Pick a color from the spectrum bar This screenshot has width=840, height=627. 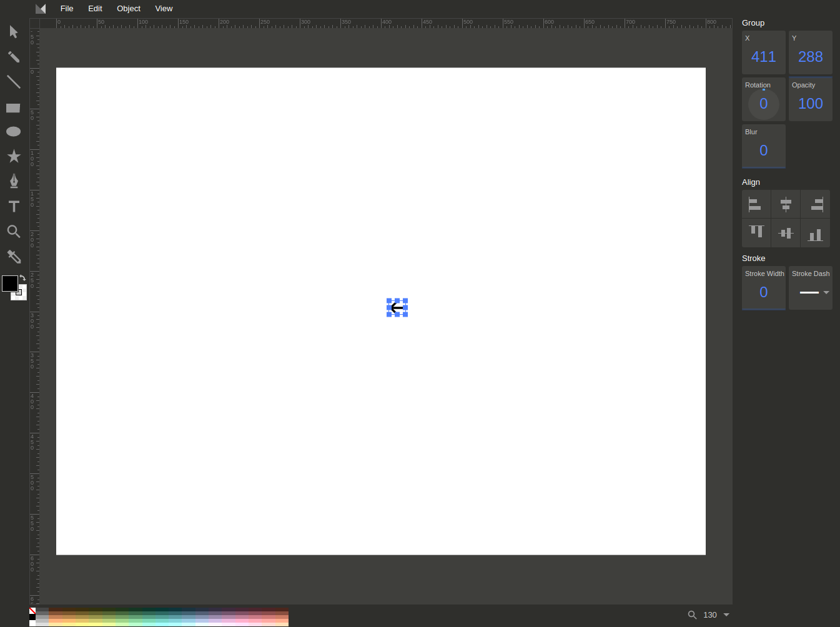click(x=156, y=618)
